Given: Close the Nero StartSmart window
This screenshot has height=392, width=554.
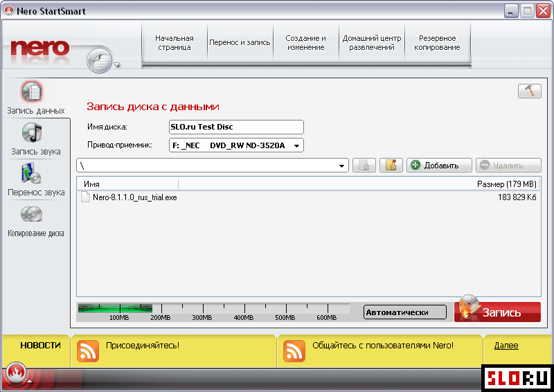Looking at the screenshot, I should [x=543, y=11].
